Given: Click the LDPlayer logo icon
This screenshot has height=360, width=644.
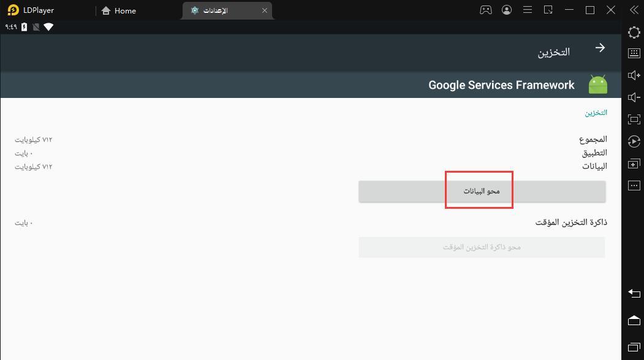Looking at the screenshot, I should coord(13,10).
